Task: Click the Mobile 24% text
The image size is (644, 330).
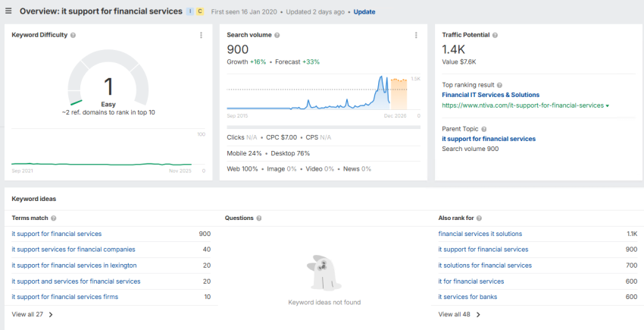Action: tap(245, 153)
